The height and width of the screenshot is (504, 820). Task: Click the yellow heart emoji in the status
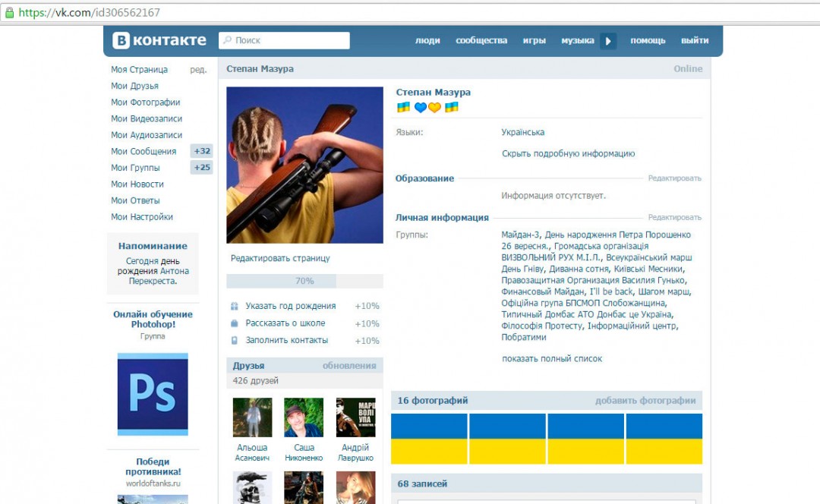pyautogui.click(x=435, y=107)
